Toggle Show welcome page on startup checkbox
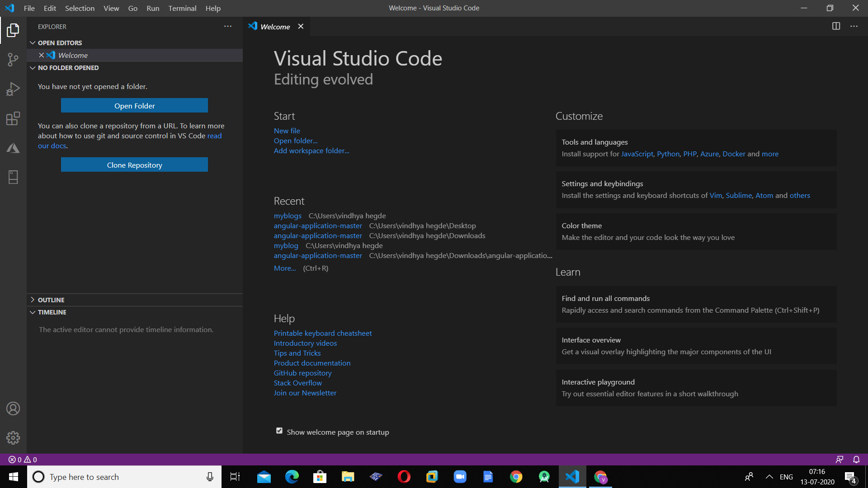This screenshot has height=488, width=868. click(x=278, y=431)
